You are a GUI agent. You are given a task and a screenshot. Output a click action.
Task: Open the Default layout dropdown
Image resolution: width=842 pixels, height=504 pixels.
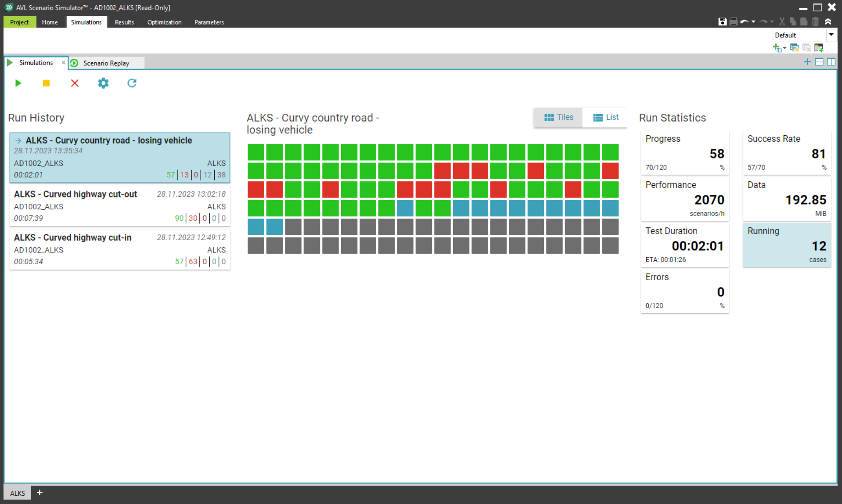click(x=831, y=35)
